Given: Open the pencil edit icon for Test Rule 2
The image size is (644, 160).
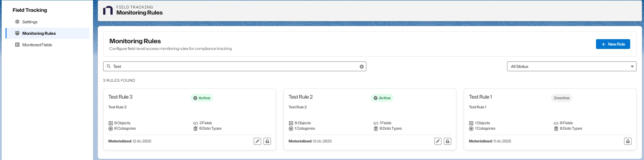Looking at the screenshot, I should (438, 141).
